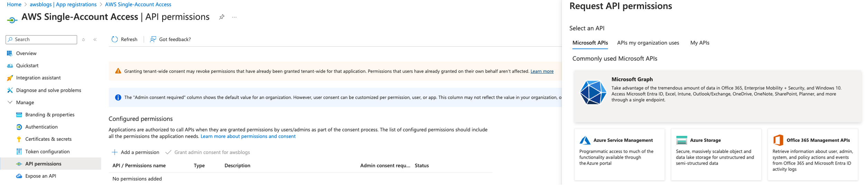The image size is (868, 195).
Task: Click the AWS Single-Account Access app icon
Action: click(12, 20)
